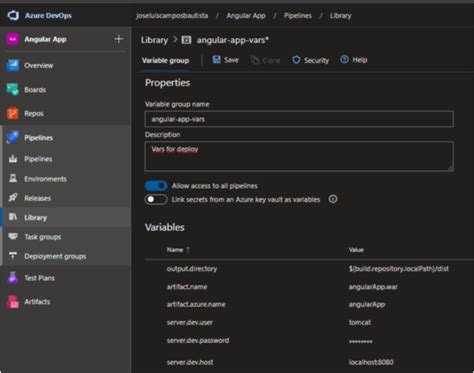Select the server.dev.user variable name
Screen dimensions: 474x373
[x=190, y=322]
